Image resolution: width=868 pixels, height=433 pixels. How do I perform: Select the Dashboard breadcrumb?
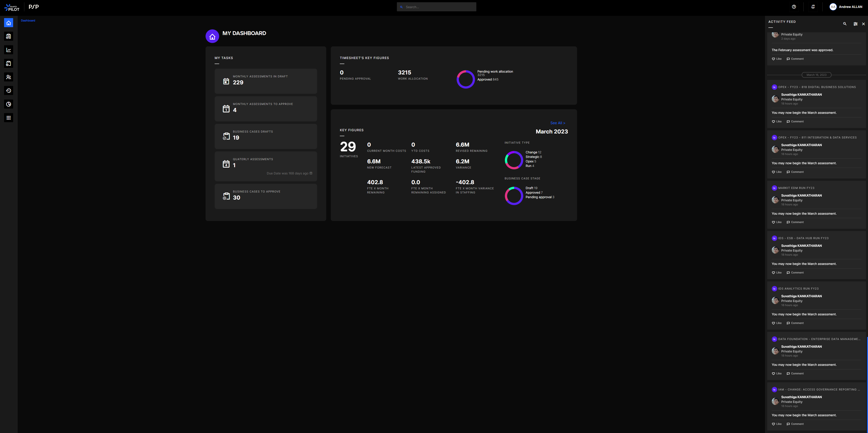(28, 21)
